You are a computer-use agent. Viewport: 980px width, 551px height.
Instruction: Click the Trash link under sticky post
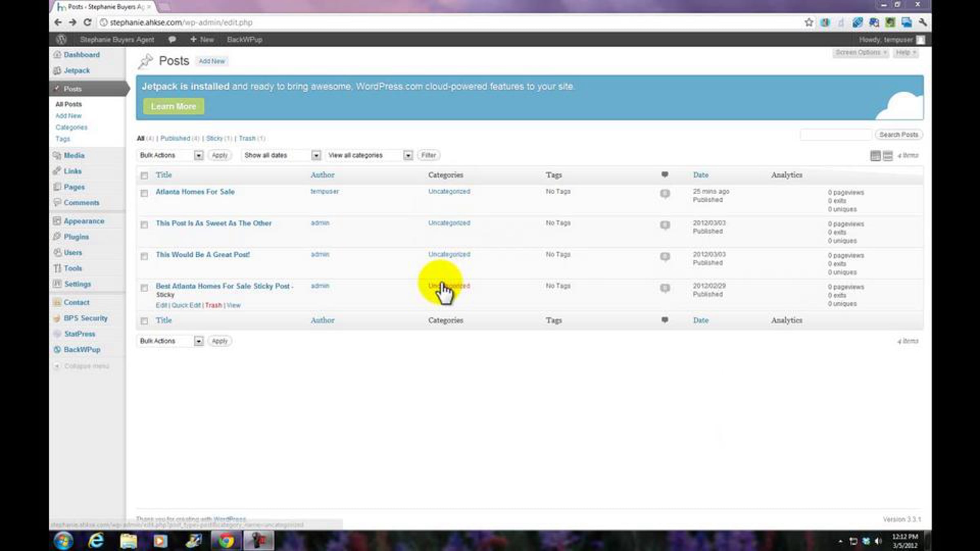click(213, 305)
